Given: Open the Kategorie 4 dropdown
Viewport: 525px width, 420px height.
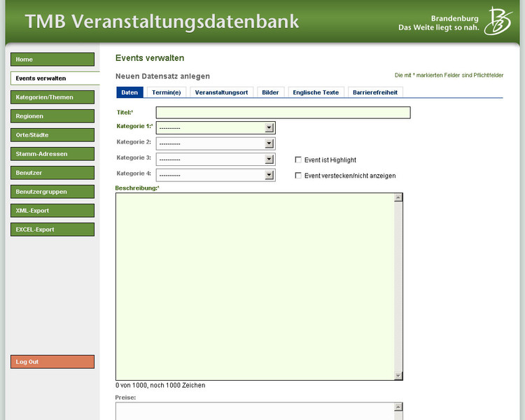Looking at the screenshot, I should tap(216, 175).
